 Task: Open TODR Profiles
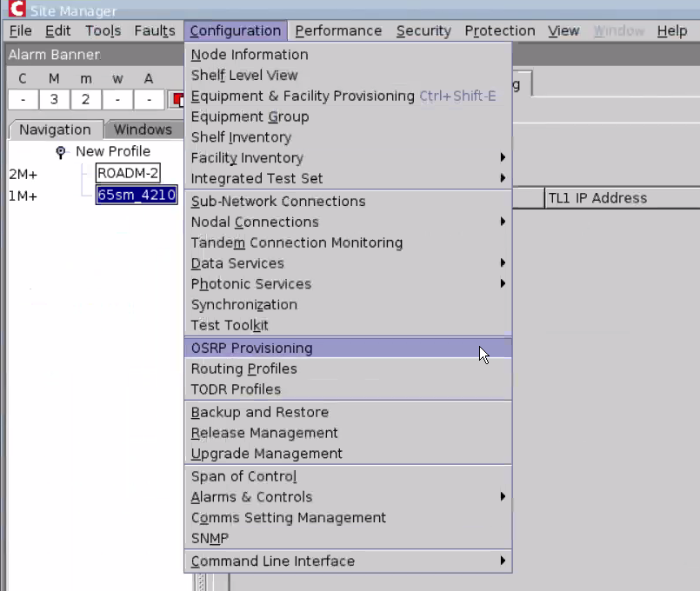[348, 389]
